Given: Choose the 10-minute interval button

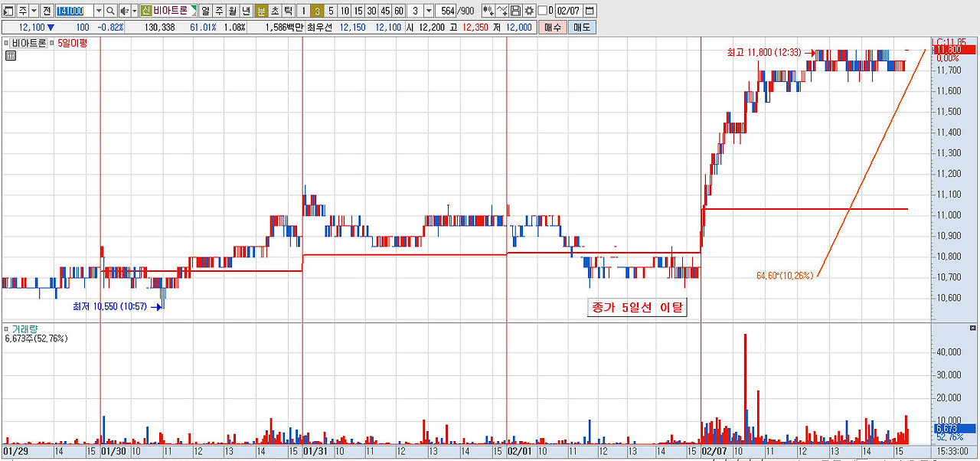Looking at the screenshot, I should point(345,11).
